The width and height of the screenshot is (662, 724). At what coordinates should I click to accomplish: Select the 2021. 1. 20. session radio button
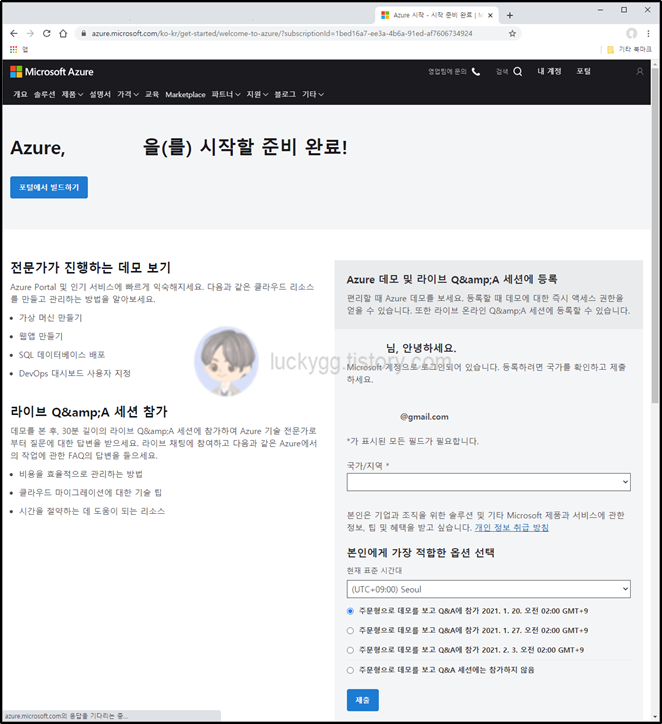pos(350,611)
